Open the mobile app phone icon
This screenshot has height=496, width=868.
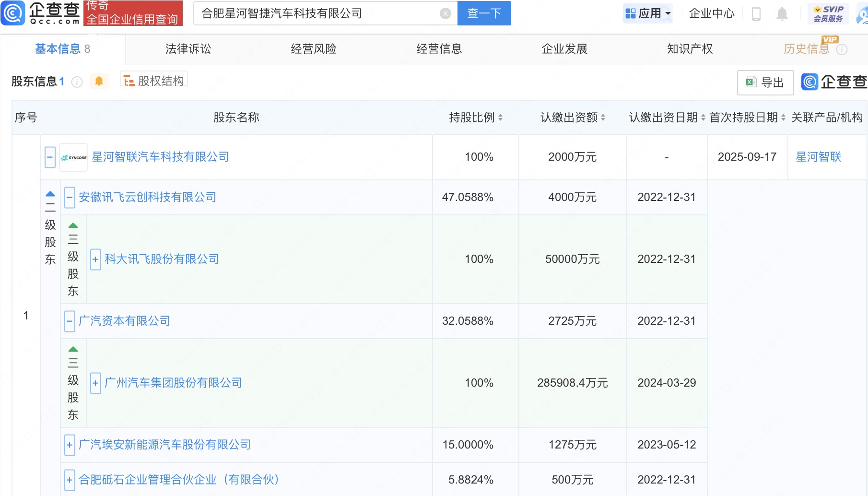click(x=756, y=14)
